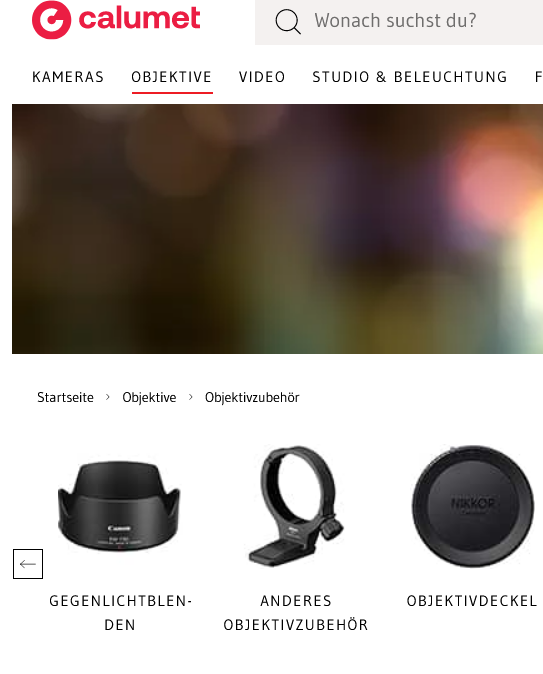
Task: Open the Studio & Beleuchtung menu
Action: pos(410,77)
